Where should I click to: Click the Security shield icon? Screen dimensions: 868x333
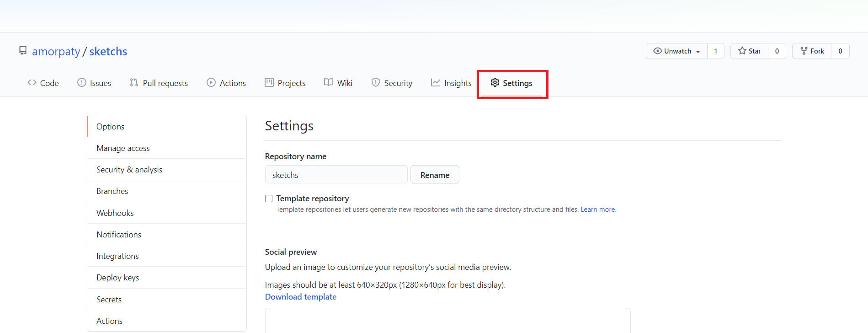click(x=376, y=82)
